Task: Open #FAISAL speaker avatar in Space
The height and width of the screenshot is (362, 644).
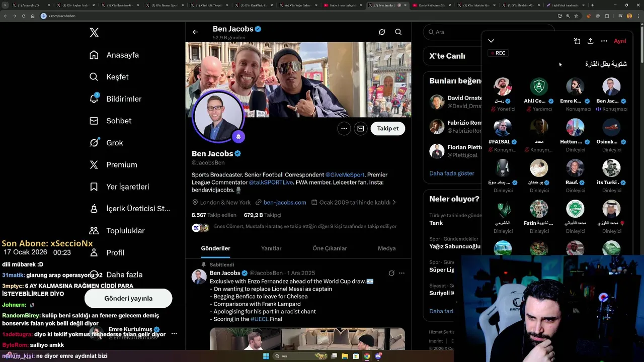Action: point(503,128)
